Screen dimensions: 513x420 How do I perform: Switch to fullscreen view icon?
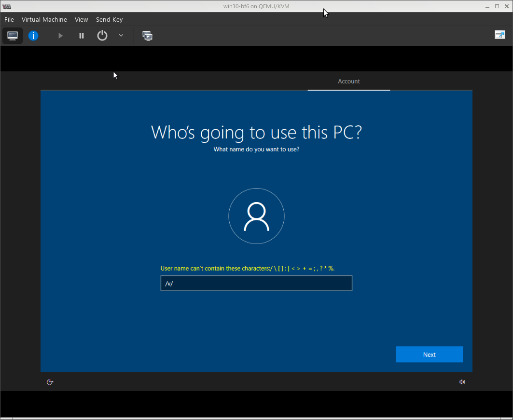tap(499, 34)
